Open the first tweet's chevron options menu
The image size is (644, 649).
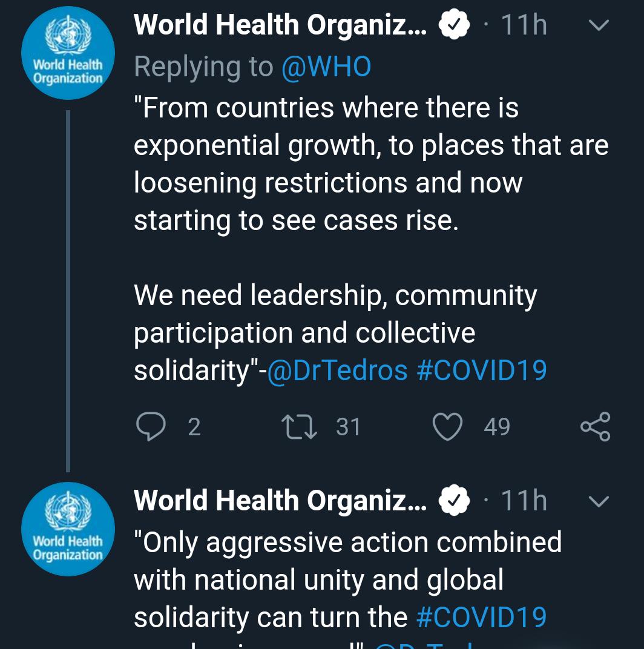(x=598, y=25)
